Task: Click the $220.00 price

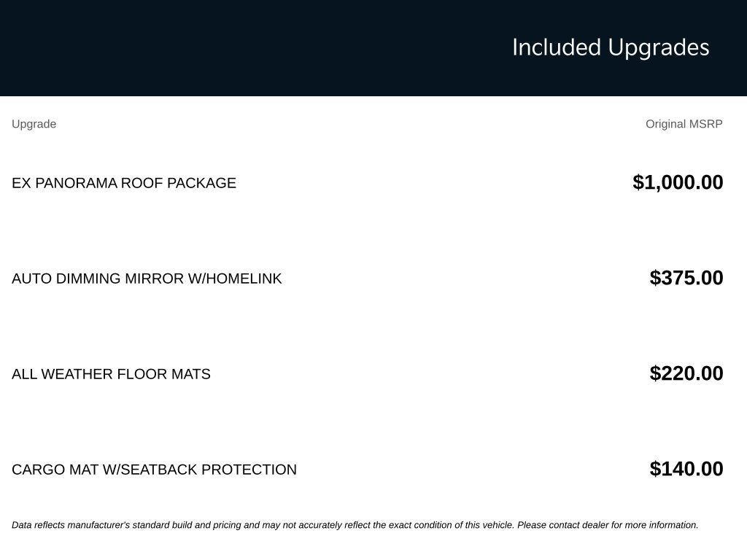Action: pyautogui.click(x=686, y=373)
